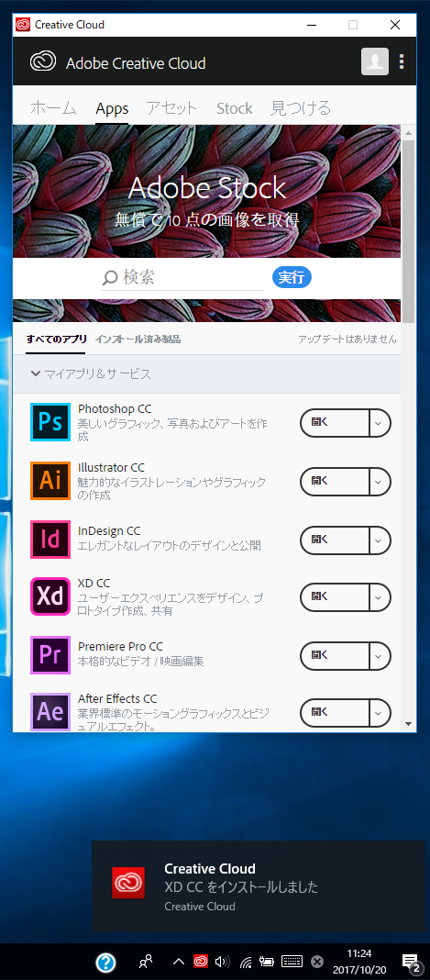The width and height of the screenshot is (430, 980).
Task: Open the user profile avatar
Action: coord(374,61)
